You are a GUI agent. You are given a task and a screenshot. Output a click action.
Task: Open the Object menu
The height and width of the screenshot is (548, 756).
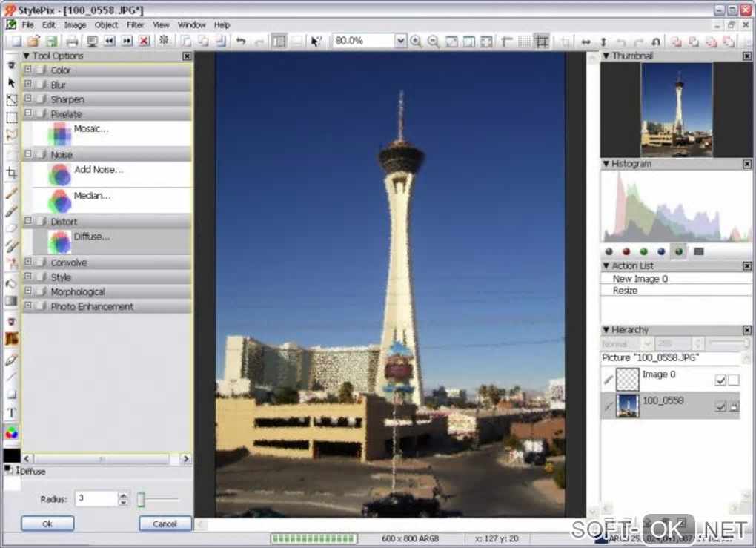(106, 24)
